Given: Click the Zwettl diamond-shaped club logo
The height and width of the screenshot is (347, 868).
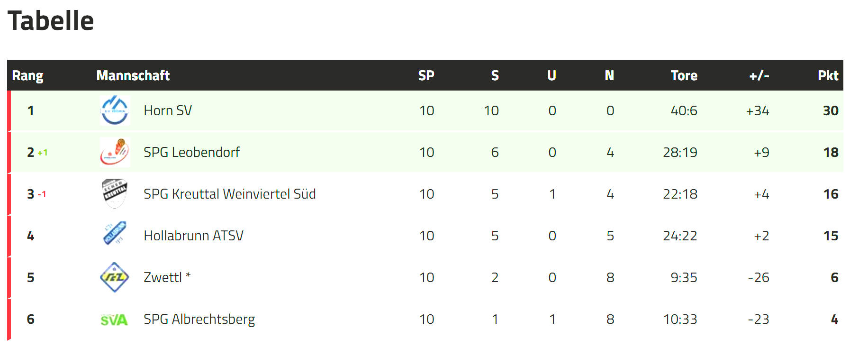Looking at the screenshot, I should click(115, 277).
